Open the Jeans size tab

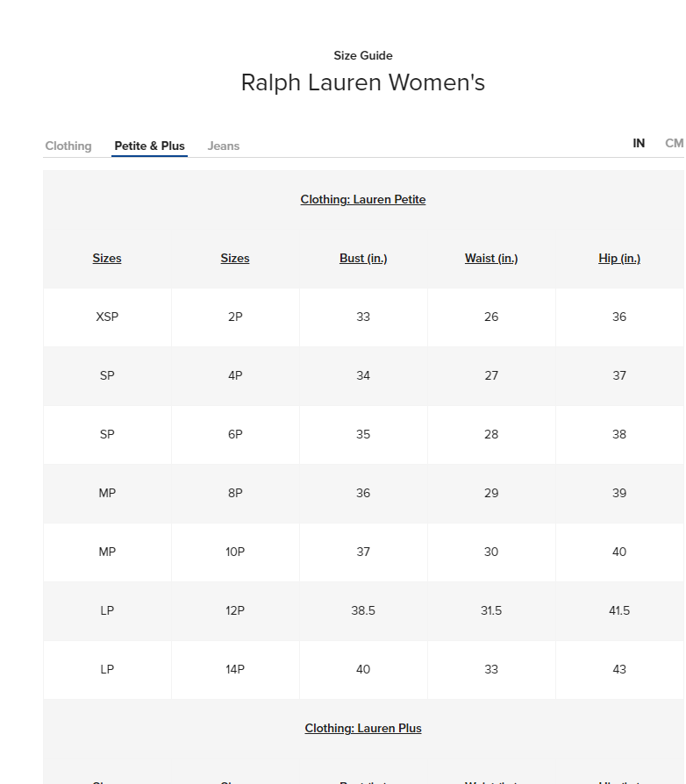[x=223, y=146]
